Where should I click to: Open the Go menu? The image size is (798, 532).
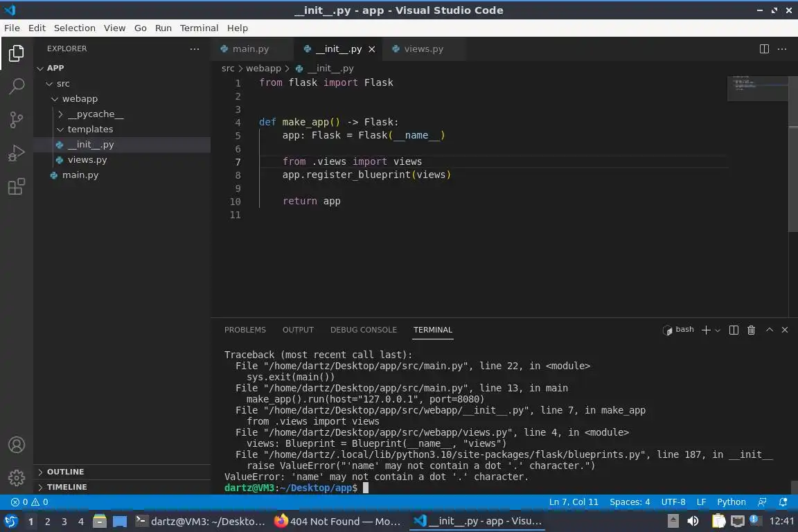point(141,28)
